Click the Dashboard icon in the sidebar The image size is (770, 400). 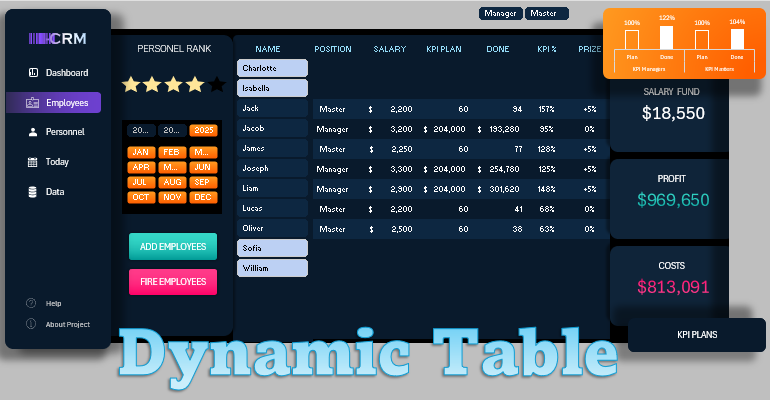coord(33,73)
